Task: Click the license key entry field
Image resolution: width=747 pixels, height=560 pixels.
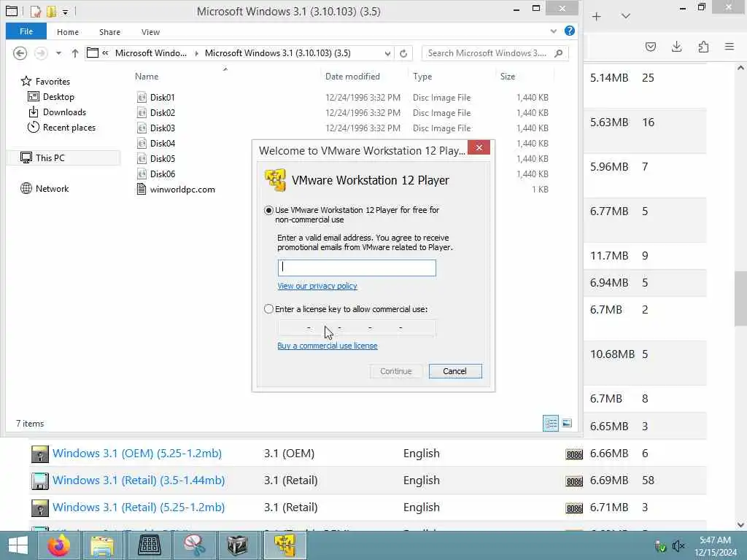Action: [x=356, y=327]
